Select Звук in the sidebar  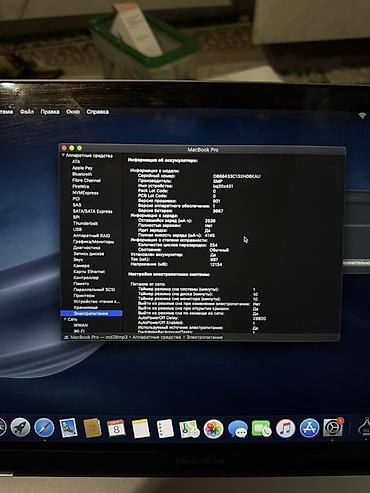(x=78, y=260)
